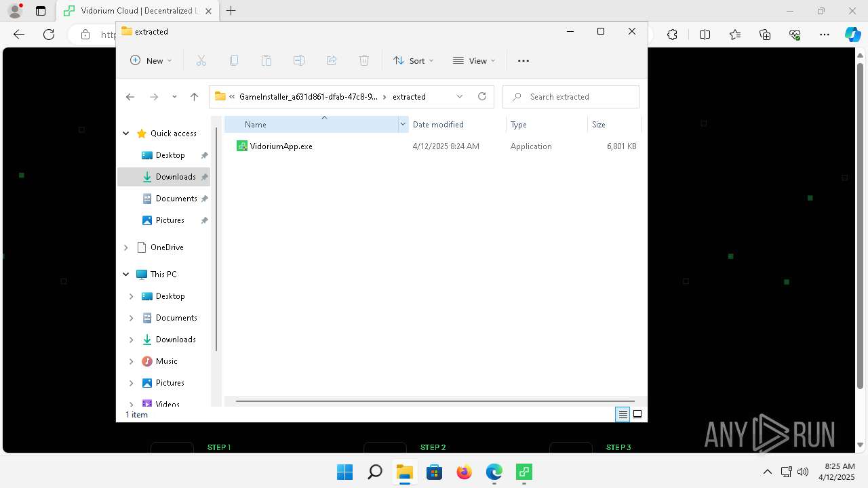
Task: Refresh the extracted folder view
Action: (x=482, y=96)
